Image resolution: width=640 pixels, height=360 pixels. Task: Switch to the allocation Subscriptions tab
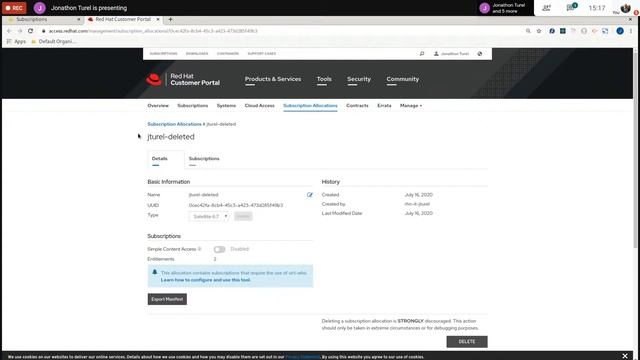click(x=204, y=159)
